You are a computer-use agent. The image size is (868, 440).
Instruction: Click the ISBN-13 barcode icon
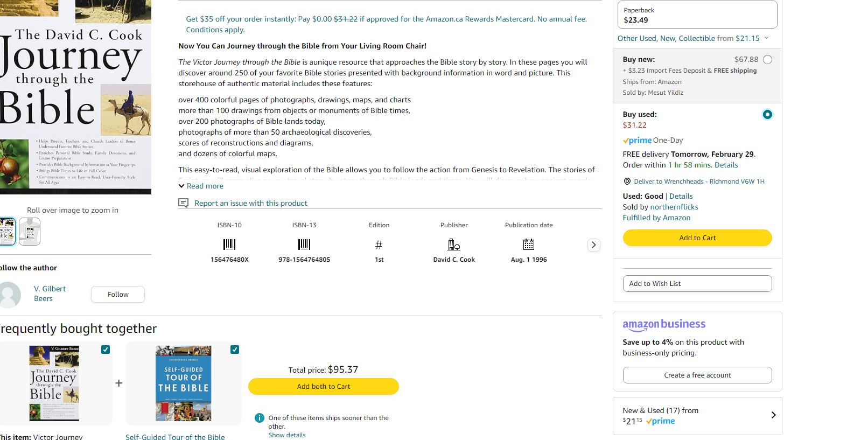(304, 245)
